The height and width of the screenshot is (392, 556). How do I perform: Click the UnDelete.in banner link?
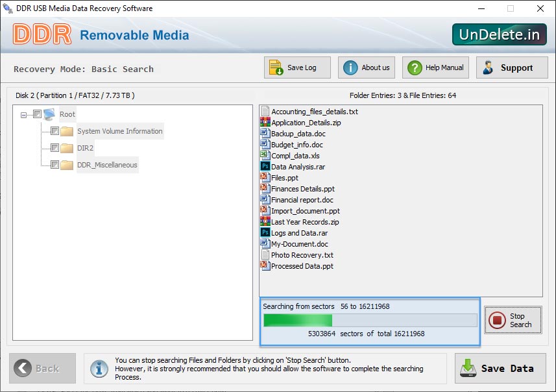coord(500,34)
